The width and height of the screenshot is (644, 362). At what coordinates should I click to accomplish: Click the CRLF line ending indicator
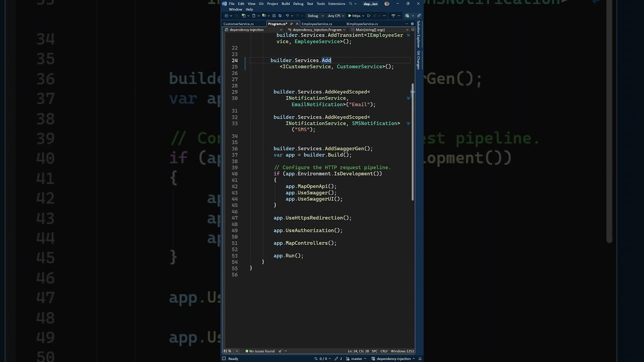[x=384, y=351]
